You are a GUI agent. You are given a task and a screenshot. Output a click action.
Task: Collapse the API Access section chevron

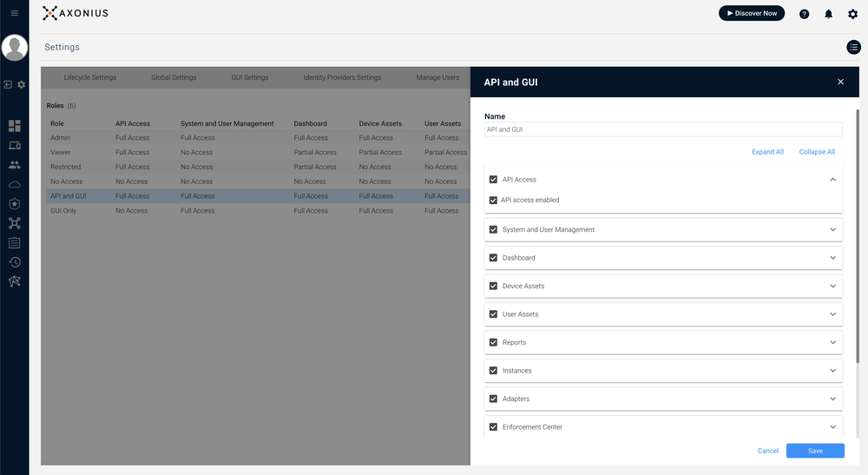832,180
